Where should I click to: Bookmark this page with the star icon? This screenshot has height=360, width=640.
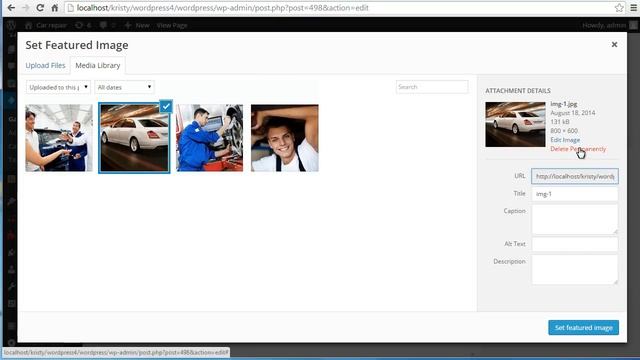619,8
